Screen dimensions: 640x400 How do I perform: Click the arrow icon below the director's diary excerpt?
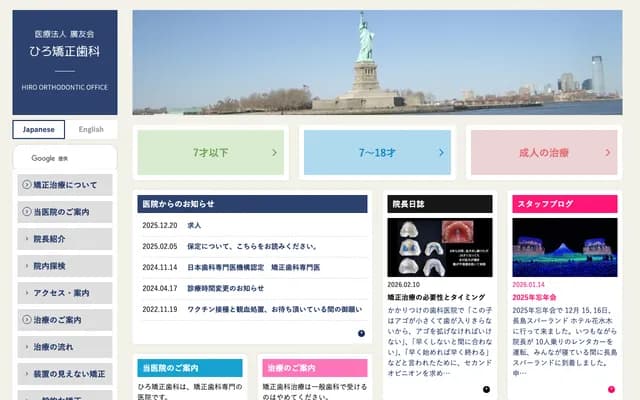[x=486, y=389]
